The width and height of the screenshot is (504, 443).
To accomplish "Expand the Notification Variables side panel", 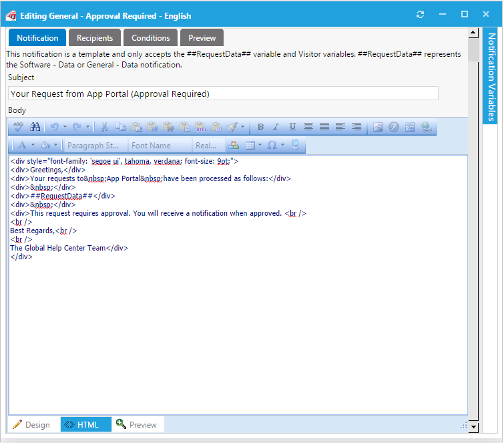I will [491, 77].
